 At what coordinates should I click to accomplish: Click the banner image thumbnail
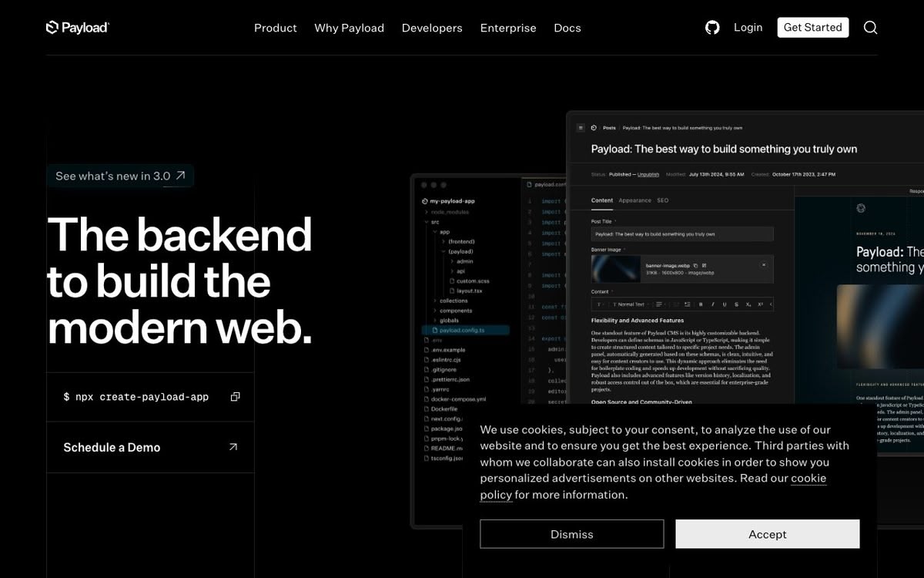click(x=616, y=269)
